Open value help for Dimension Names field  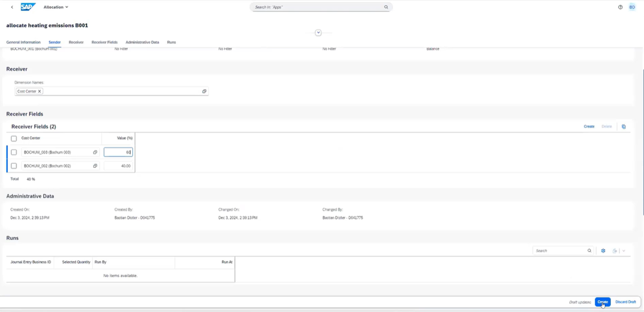(204, 91)
